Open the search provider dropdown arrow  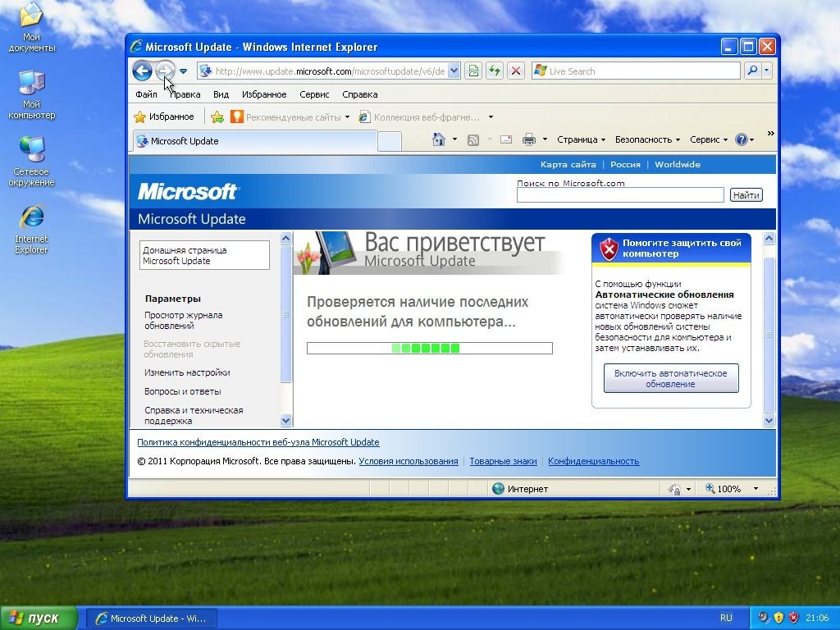[x=767, y=71]
